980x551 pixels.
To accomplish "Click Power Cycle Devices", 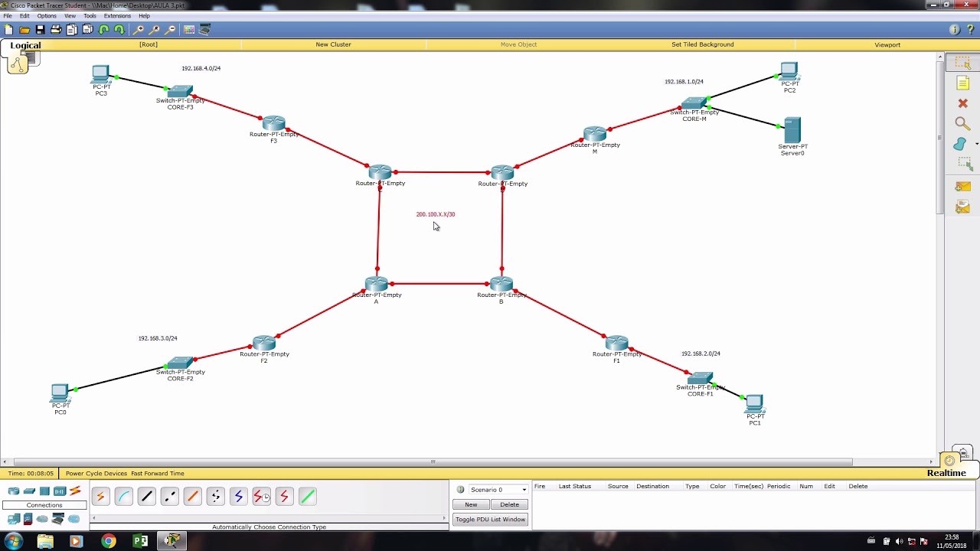I will tap(96, 474).
